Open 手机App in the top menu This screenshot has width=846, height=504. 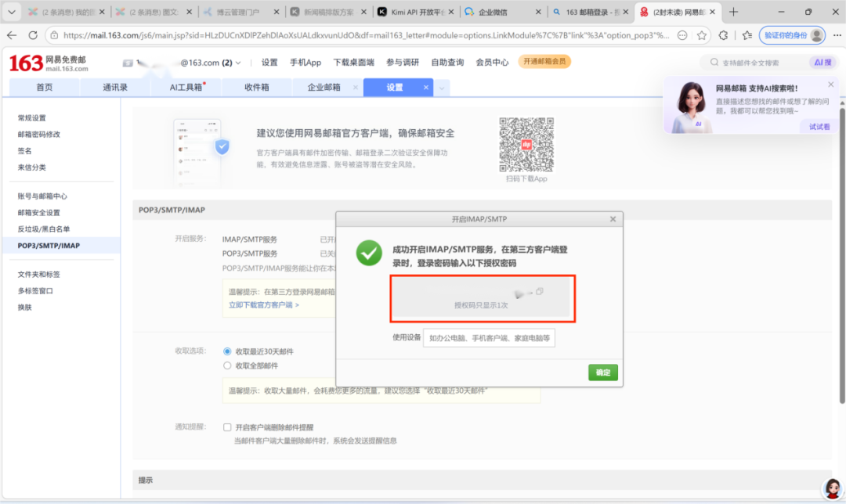click(x=305, y=63)
